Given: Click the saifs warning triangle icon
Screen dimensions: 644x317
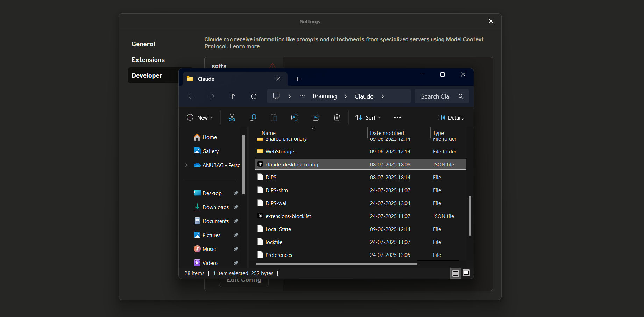Looking at the screenshot, I should click(273, 66).
